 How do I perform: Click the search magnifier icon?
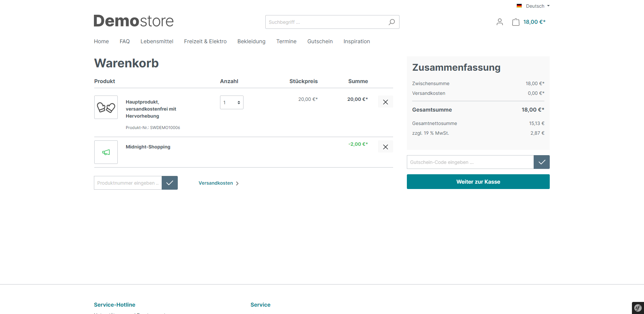[391, 22]
